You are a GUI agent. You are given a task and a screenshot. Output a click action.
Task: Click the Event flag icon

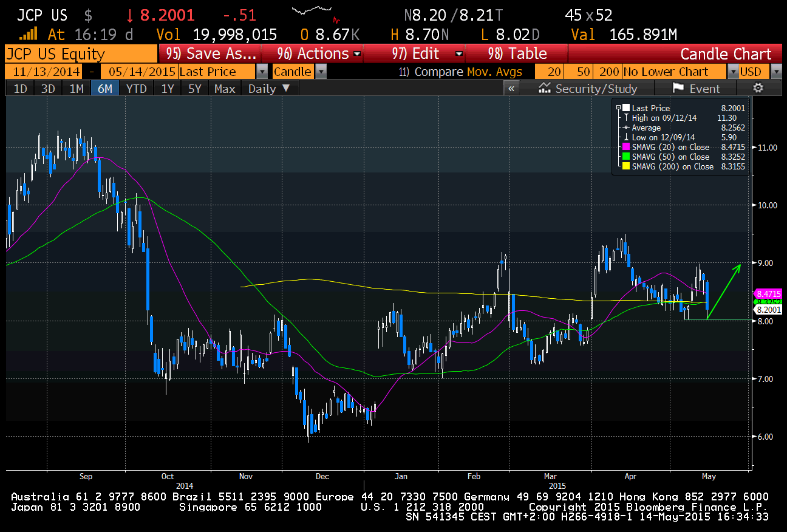click(677, 89)
